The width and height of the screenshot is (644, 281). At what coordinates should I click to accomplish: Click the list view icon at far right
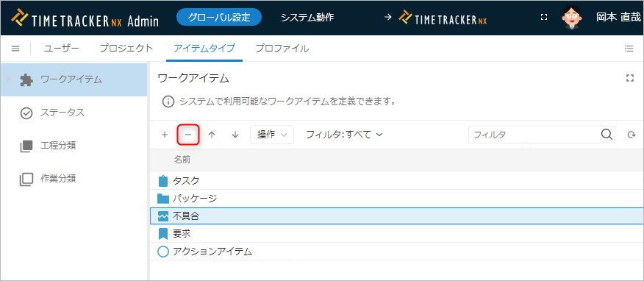point(629,49)
